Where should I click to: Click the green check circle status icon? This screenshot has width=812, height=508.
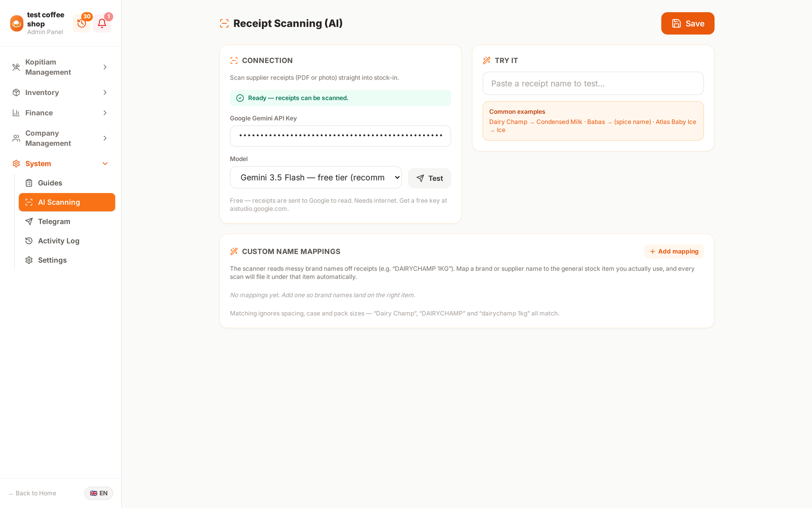click(x=240, y=98)
